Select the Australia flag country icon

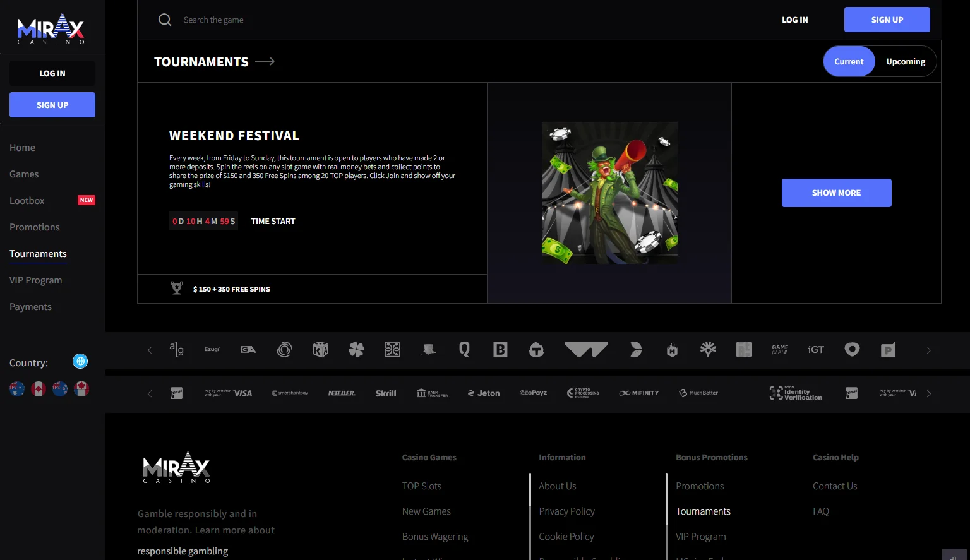pyautogui.click(x=17, y=389)
